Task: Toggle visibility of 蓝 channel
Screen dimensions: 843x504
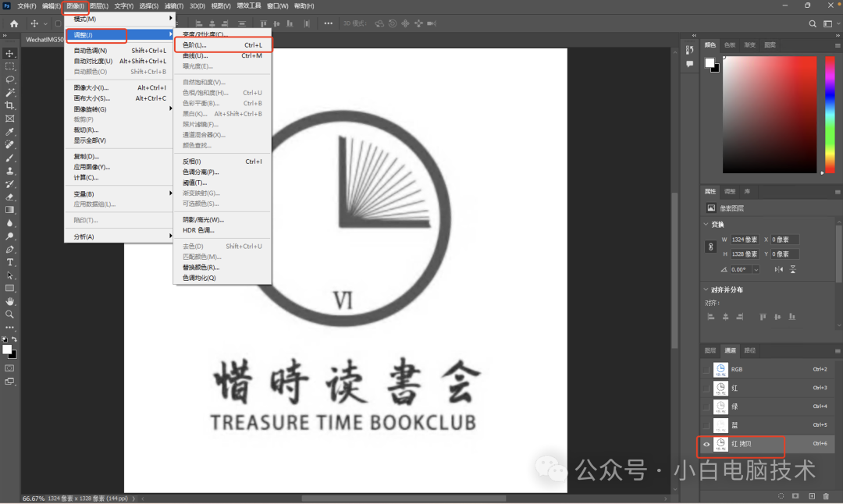Action: click(x=706, y=425)
